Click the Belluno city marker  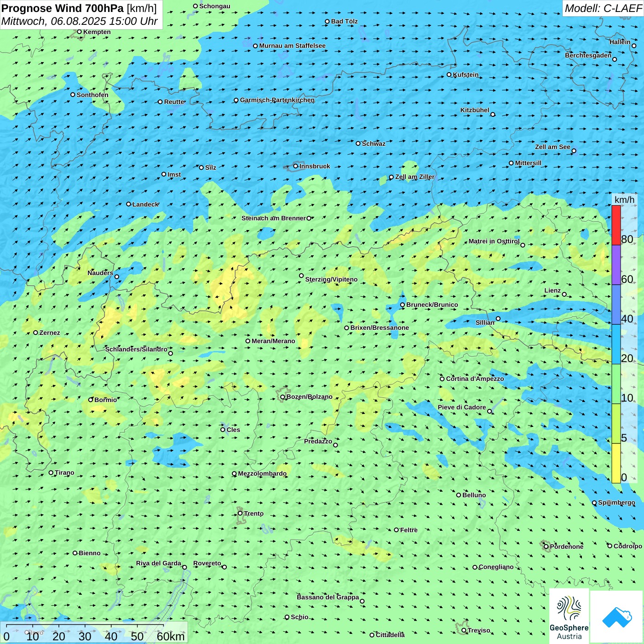coord(459,495)
